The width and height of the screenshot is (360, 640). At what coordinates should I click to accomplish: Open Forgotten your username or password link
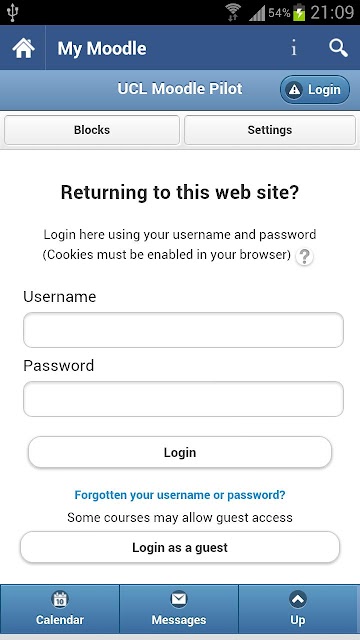tap(180, 495)
